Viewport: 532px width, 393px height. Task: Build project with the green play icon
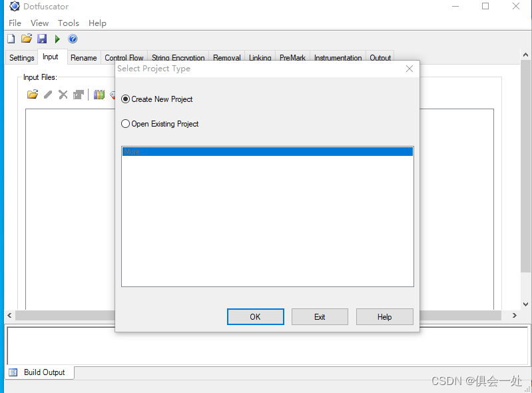[x=57, y=39]
